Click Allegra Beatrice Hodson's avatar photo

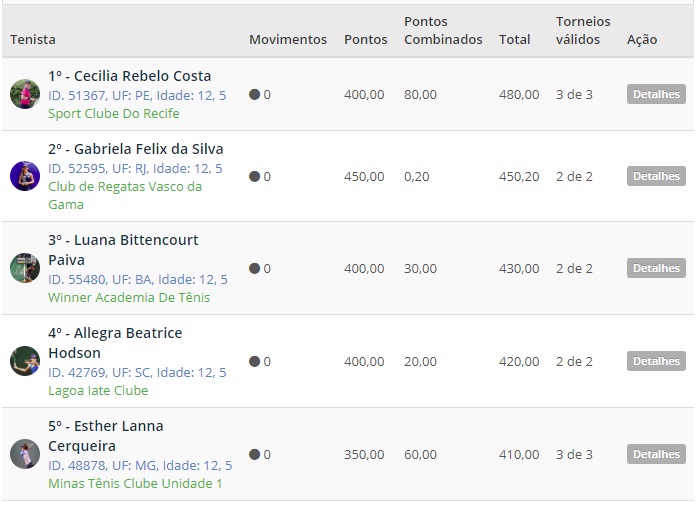click(x=25, y=361)
